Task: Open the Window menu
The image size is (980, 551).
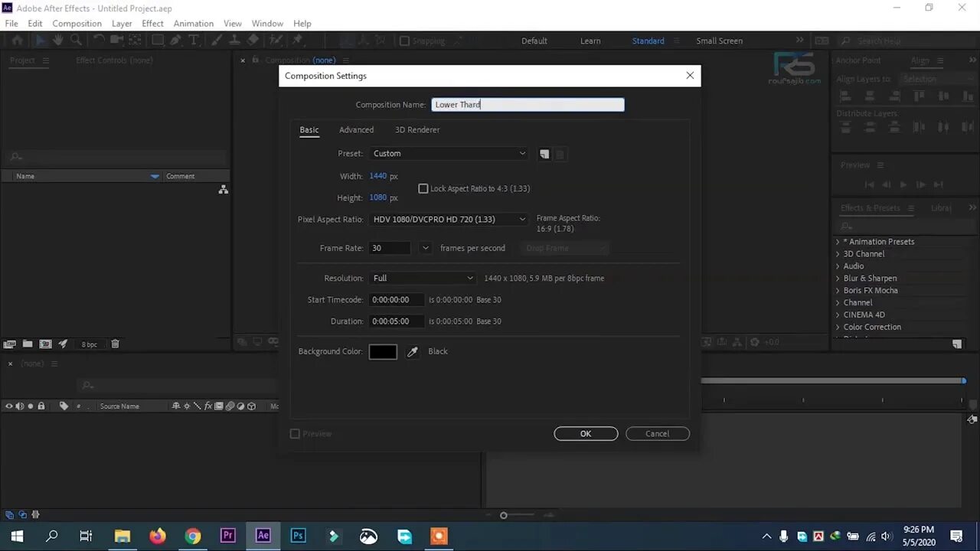Action: [x=267, y=24]
